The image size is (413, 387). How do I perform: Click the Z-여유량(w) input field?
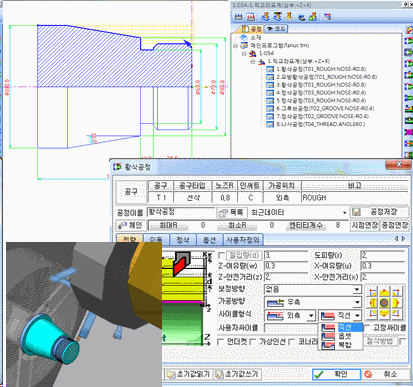tap(285, 266)
